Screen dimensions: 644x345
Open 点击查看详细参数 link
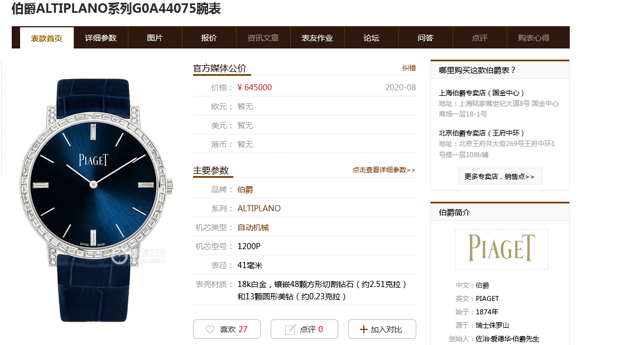384,170
